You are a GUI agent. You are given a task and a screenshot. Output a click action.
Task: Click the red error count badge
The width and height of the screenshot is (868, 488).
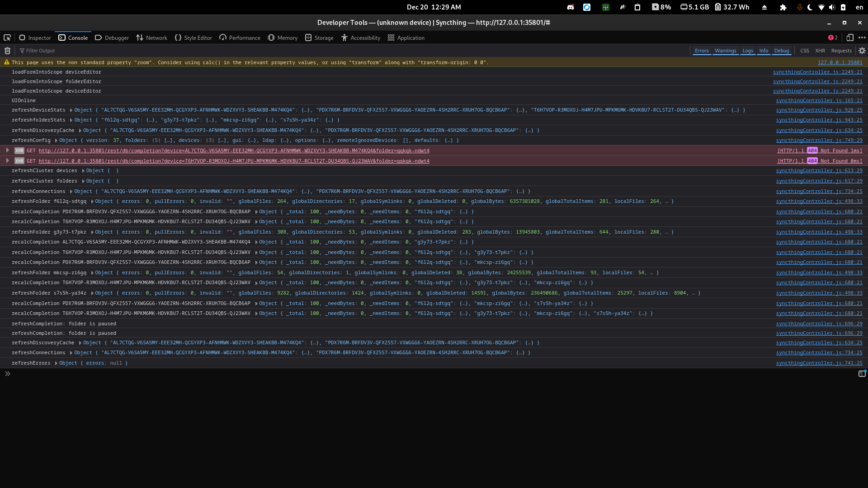point(832,38)
